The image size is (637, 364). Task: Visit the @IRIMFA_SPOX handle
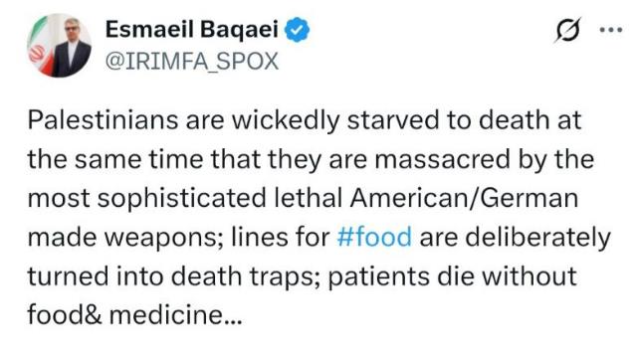click(192, 62)
